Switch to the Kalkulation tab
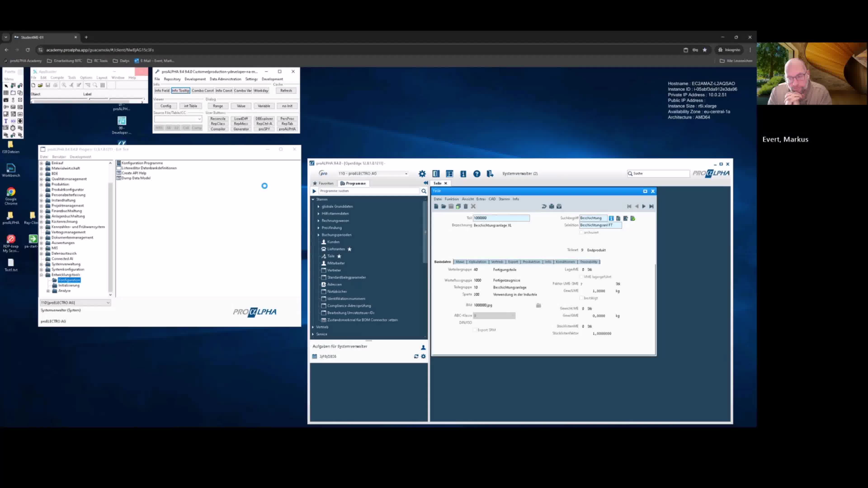 pos(477,262)
